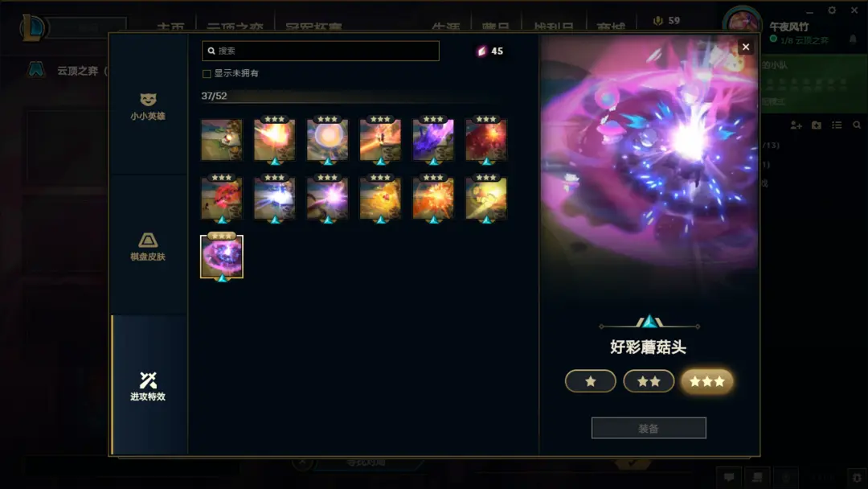
Task: Click the star shards currency icon
Action: point(481,51)
